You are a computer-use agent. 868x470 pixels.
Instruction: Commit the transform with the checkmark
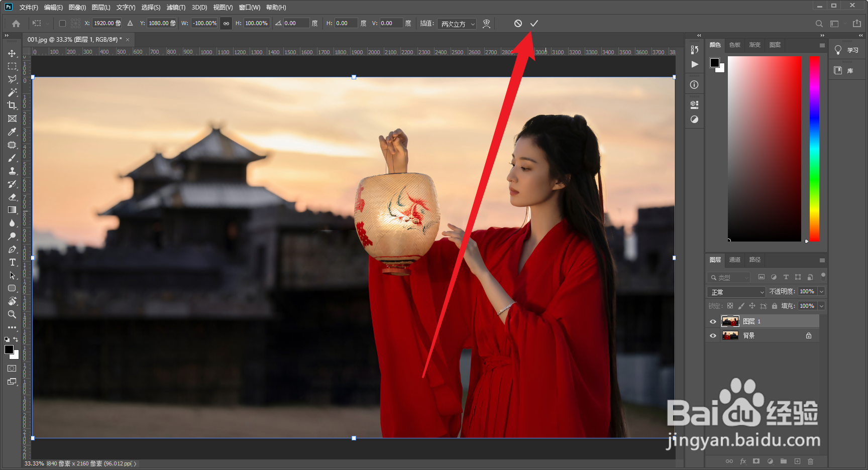coord(534,23)
